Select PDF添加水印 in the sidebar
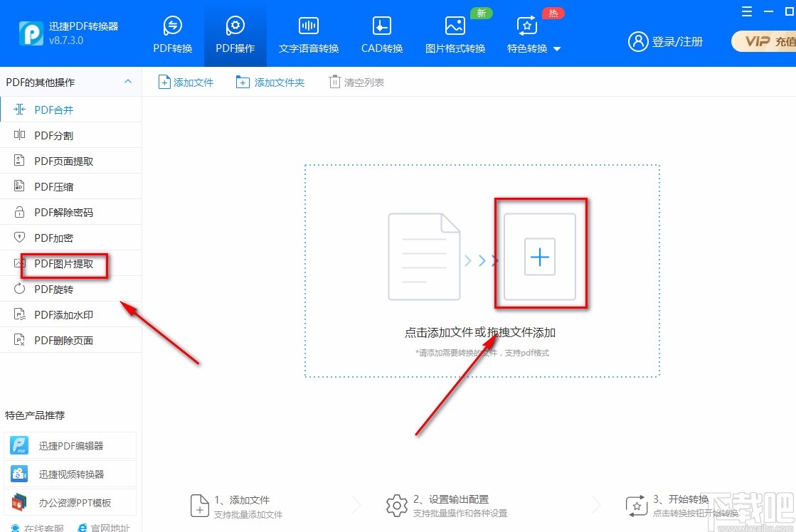Viewport: 796px width, 532px height. (x=70, y=315)
